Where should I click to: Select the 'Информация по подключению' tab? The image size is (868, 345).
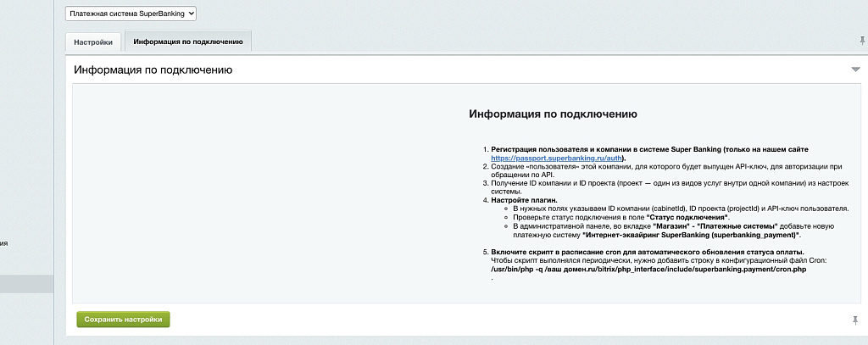188,42
